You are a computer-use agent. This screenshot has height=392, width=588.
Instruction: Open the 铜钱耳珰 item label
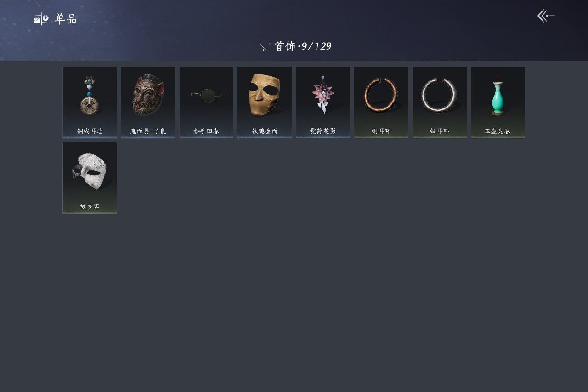point(90,131)
